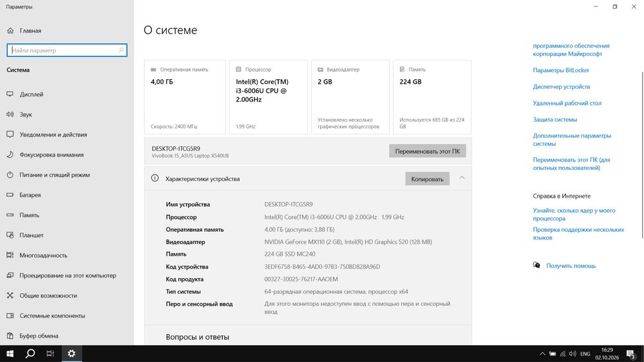
Task: Click Переименовать этот ПК button
Action: pyautogui.click(x=428, y=151)
